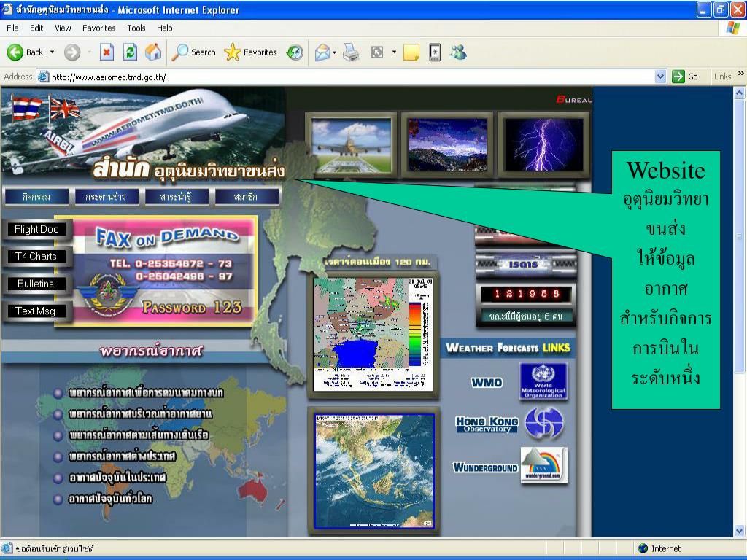
Task: Open the runway airplane thumbnail
Action: click(351, 145)
